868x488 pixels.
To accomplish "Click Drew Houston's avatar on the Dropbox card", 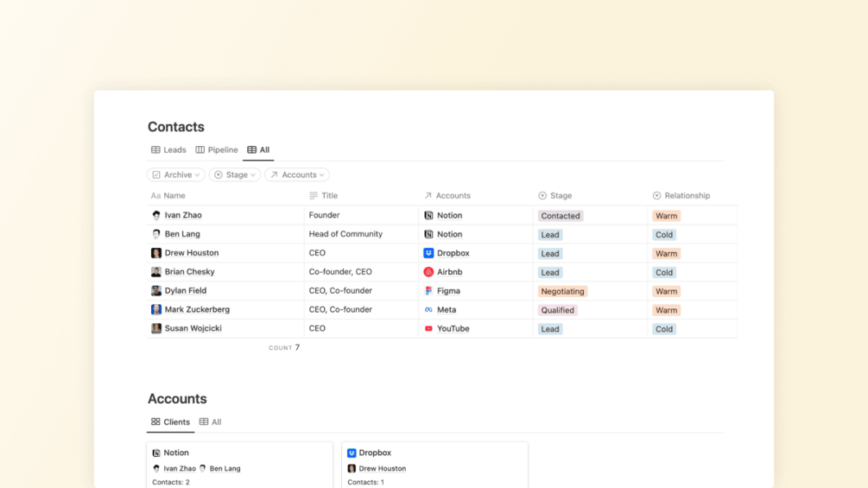I will pos(352,469).
